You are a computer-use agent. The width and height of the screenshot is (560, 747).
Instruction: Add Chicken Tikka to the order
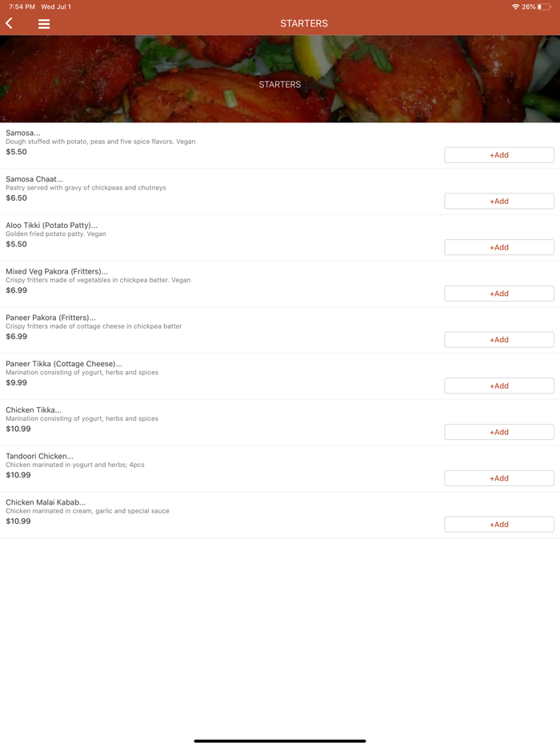coord(498,432)
